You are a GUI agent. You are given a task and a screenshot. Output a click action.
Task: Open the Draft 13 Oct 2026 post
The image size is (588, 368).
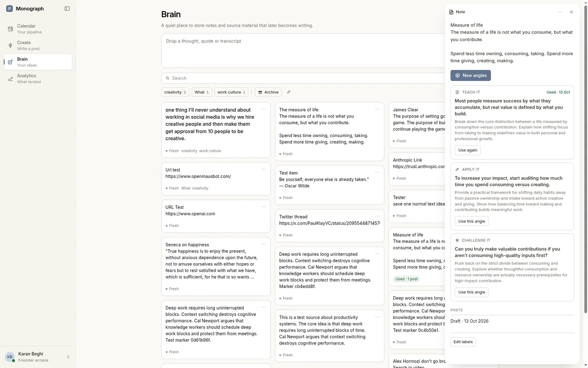click(469, 321)
